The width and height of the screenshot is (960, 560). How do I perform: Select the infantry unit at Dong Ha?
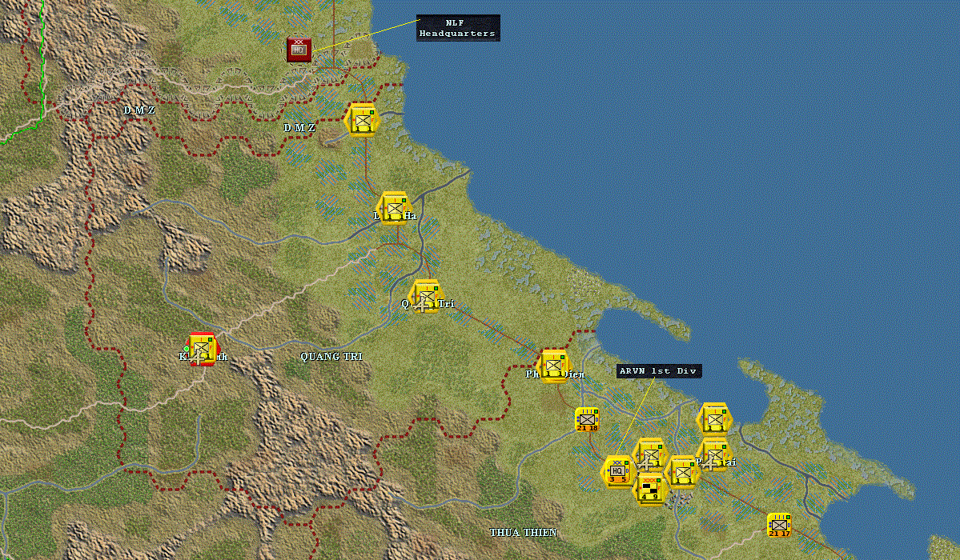coord(394,208)
